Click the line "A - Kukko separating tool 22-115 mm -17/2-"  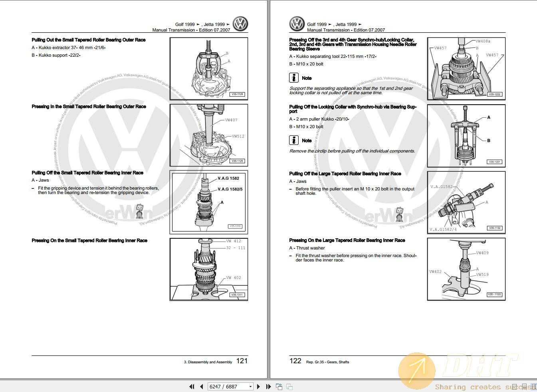(333, 56)
